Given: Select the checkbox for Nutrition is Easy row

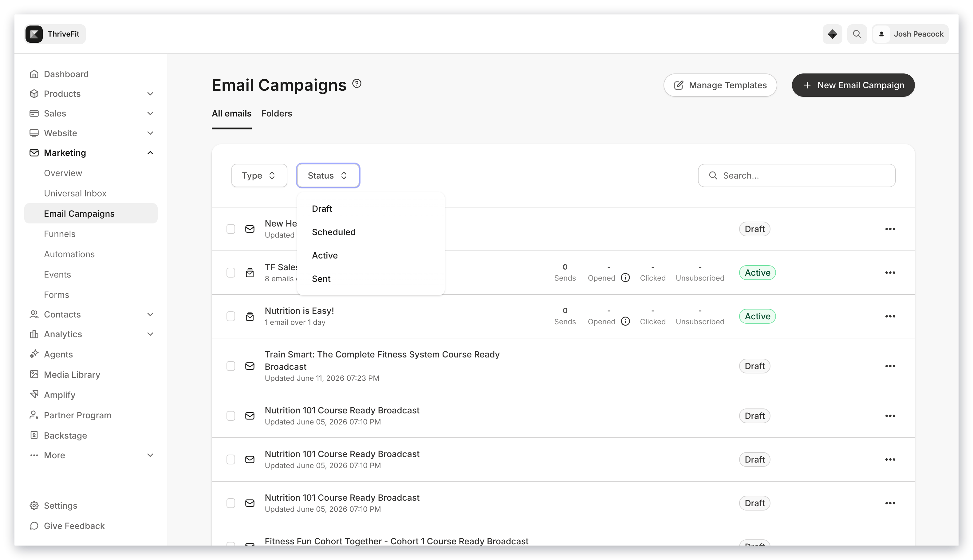Looking at the screenshot, I should pyautogui.click(x=231, y=317).
